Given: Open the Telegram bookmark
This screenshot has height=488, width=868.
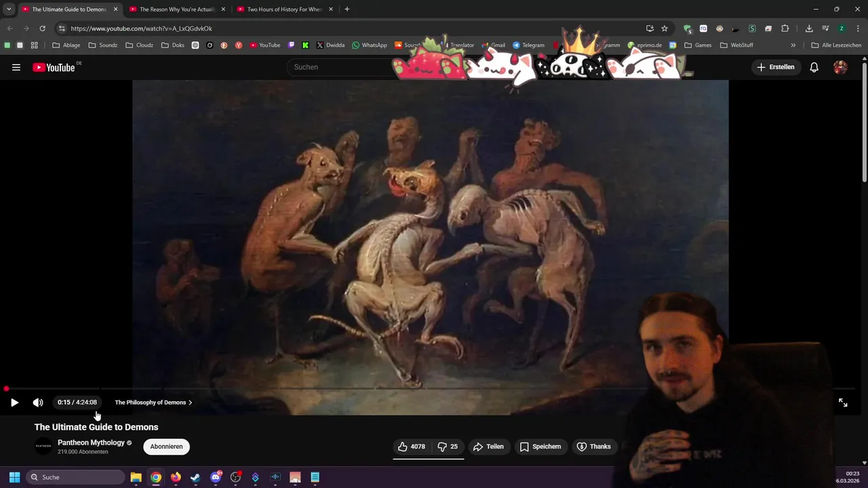Looking at the screenshot, I should coord(528,45).
